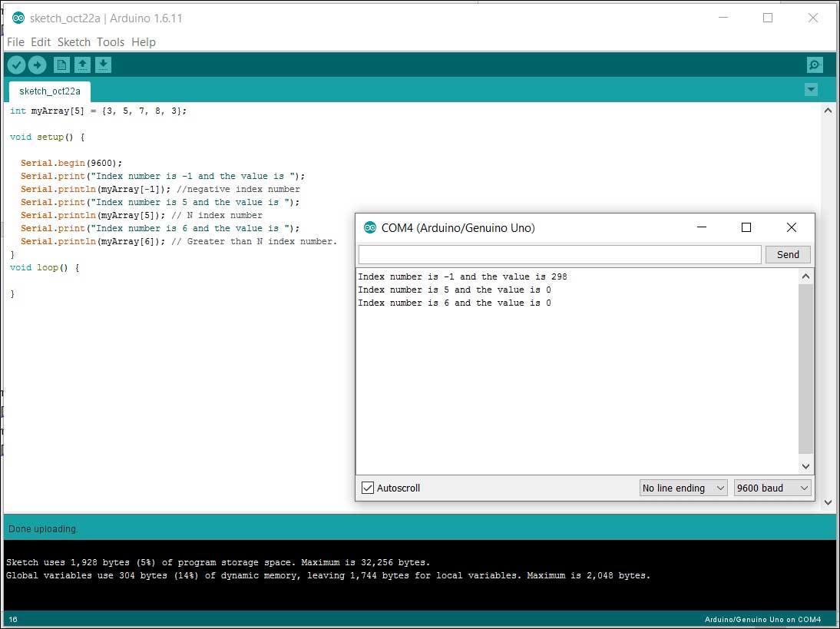Click the Verify sketch checkmark icon

[16, 65]
